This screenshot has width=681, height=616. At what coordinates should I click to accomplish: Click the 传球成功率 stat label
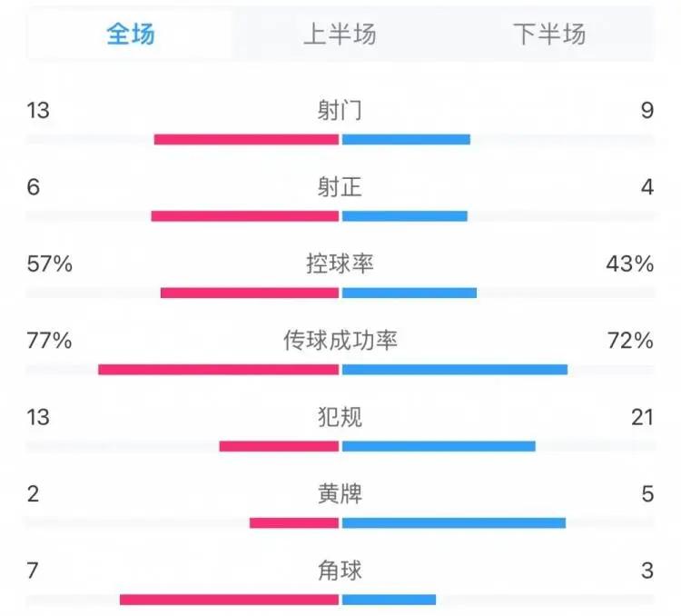340,340
